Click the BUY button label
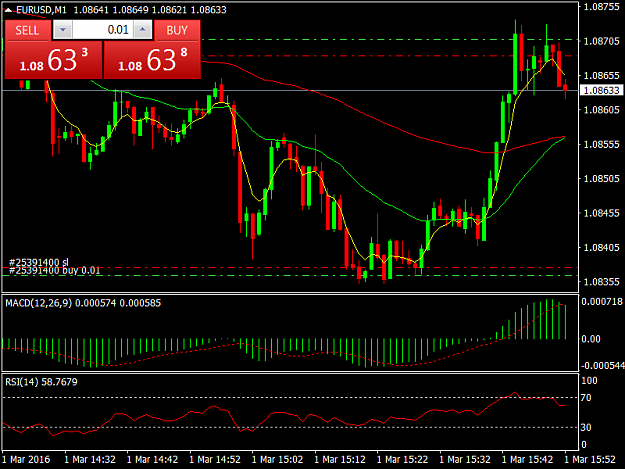The width and height of the screenshot is (625, 469). click(177, 30)
